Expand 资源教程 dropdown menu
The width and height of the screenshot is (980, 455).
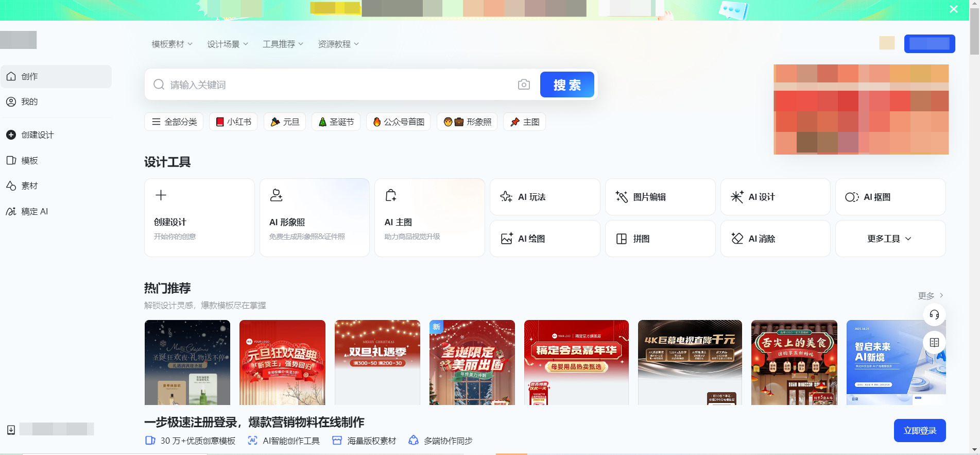click(x=338, y=44)
